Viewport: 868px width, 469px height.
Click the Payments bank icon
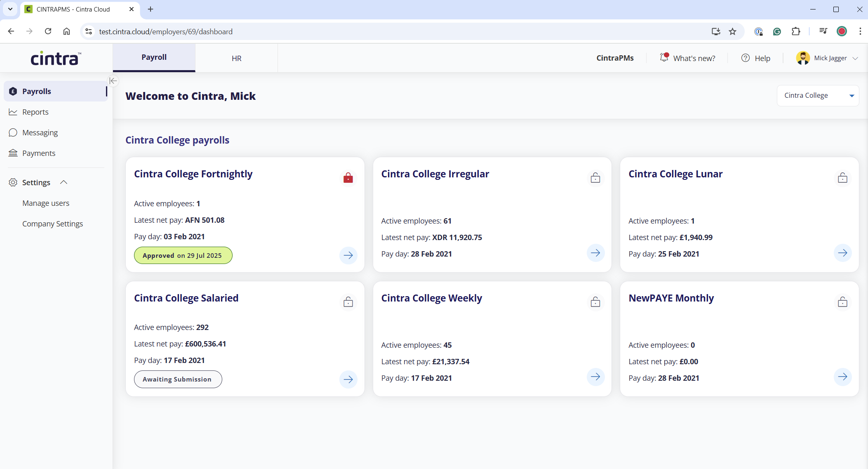click(13, 153)
